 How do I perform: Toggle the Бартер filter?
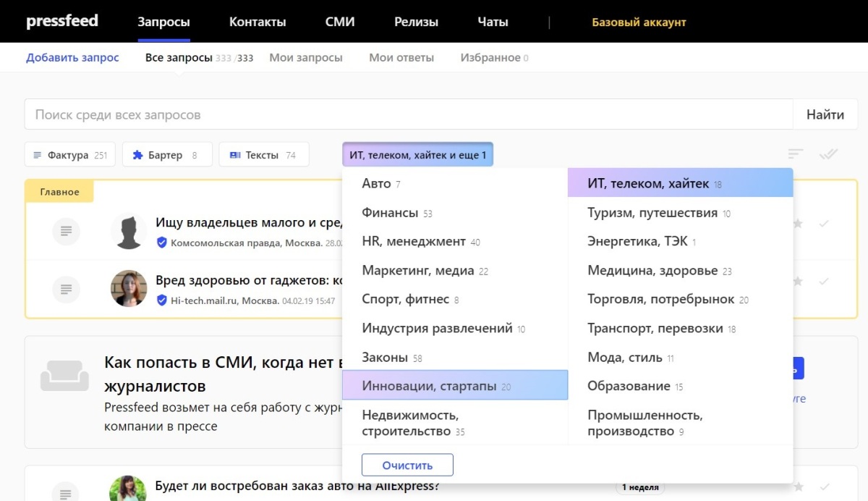pos(166,155)
